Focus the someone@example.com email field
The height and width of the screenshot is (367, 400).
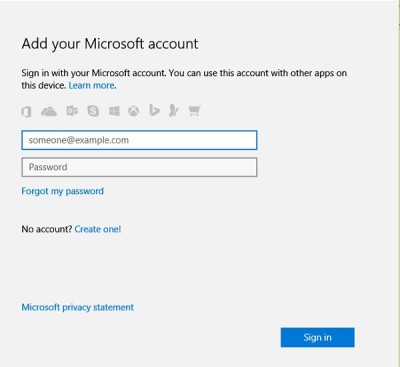pos(139,140)
